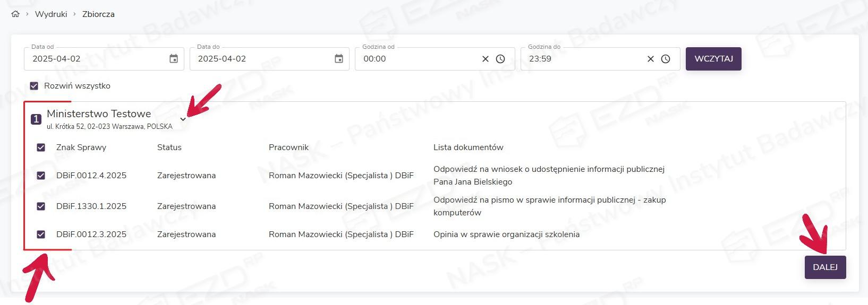
Task: Collapse Ministerstwo Testowe section with chevron
Action: click(x=183, y=119)
